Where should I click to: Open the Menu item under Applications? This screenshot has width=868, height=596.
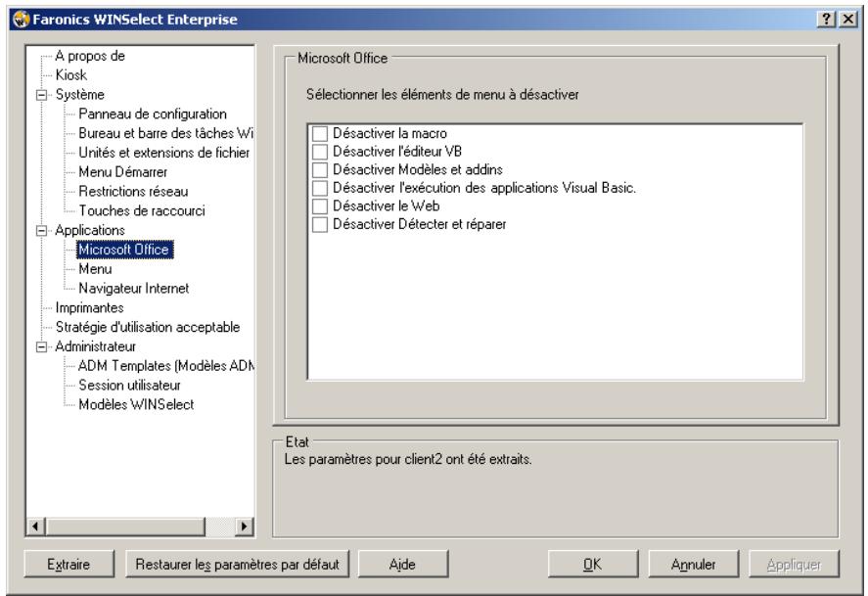[x=95, y=269]
